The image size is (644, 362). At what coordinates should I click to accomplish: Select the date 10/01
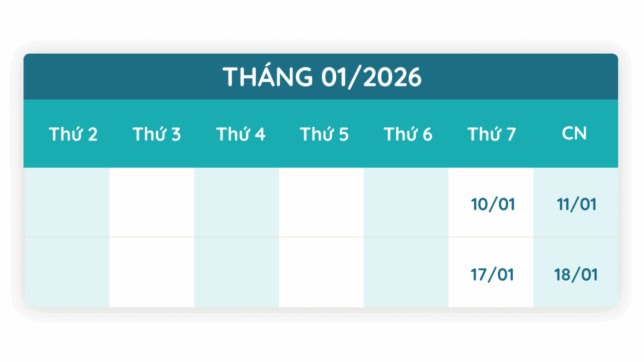(493, 204)
